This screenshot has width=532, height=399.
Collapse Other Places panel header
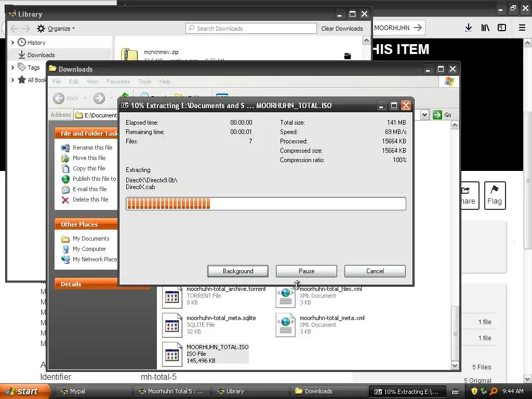pyautogui.click(x=86, y=224)
